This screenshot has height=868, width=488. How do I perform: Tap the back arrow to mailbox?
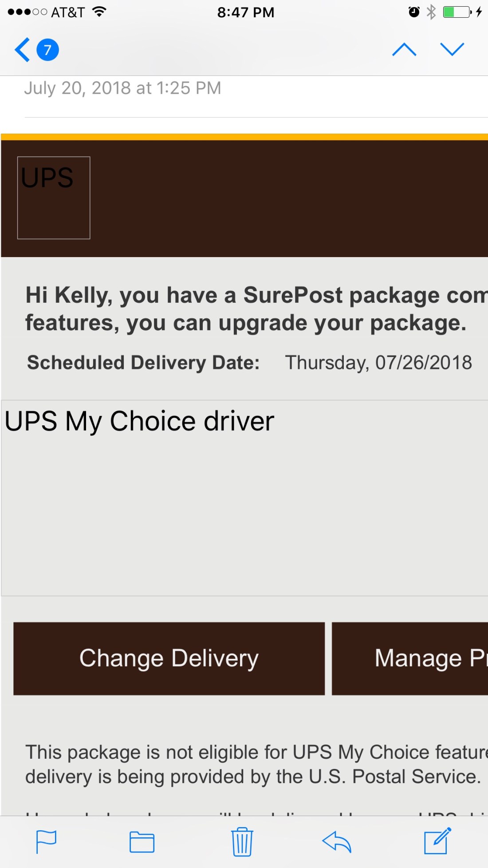(x=22, y=50)
